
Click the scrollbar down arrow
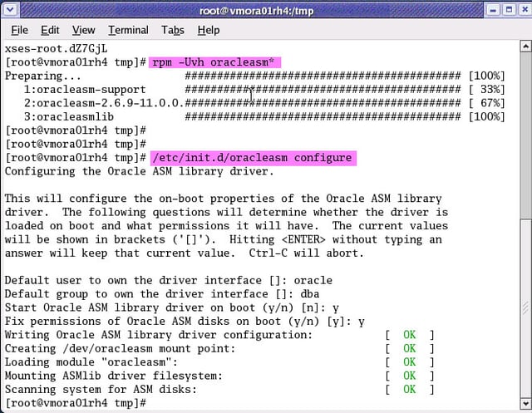tap(525, 404)
